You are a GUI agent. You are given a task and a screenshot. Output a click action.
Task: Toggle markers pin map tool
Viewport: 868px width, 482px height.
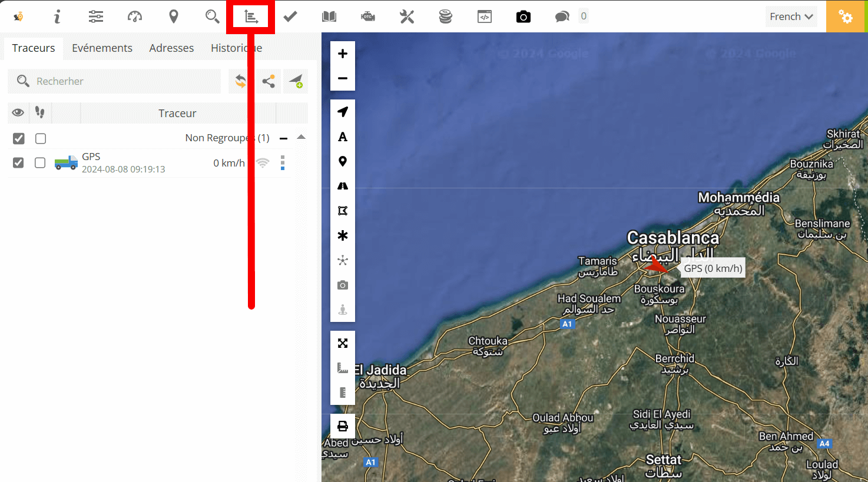point(343,161)
